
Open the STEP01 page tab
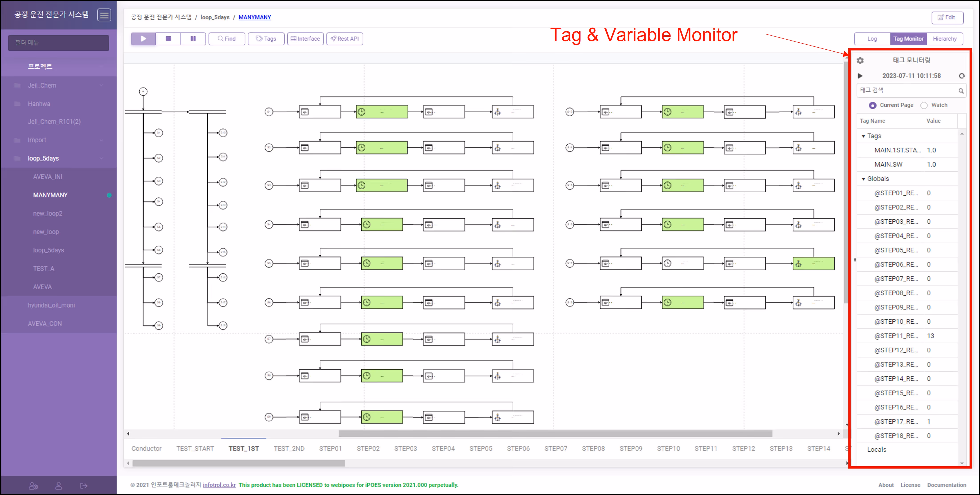pyautogui.click(x=330, y=449)
